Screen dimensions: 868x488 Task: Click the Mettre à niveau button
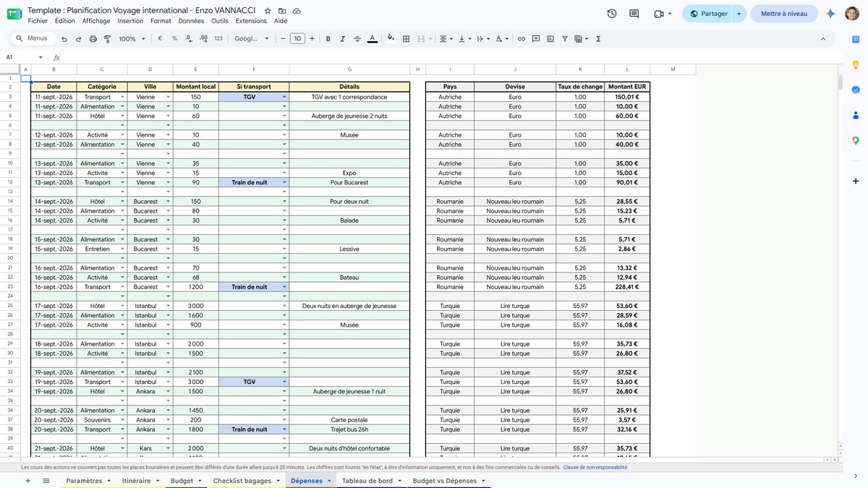pyautogui.click(x=784, y=14)
